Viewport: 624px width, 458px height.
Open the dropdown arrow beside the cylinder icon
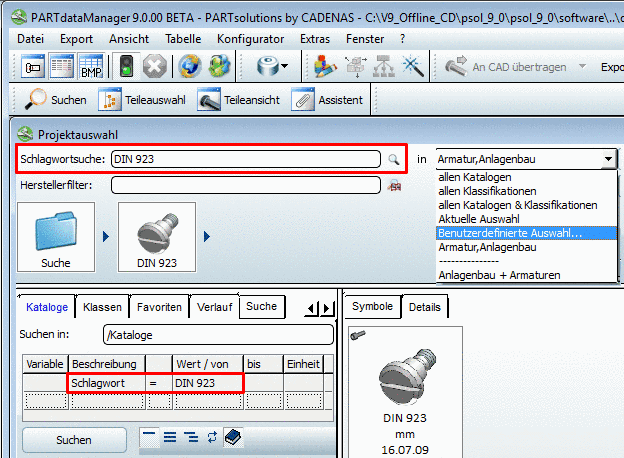(x=284, y=66)
